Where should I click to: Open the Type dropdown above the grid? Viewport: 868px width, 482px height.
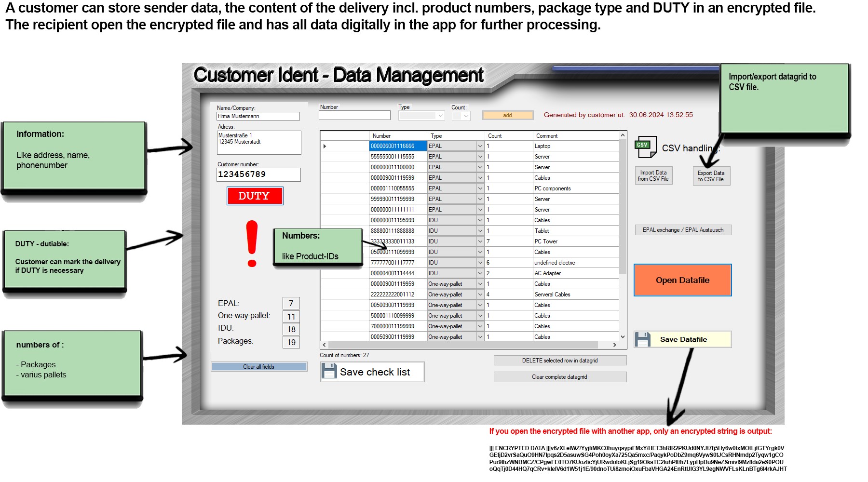440,116
